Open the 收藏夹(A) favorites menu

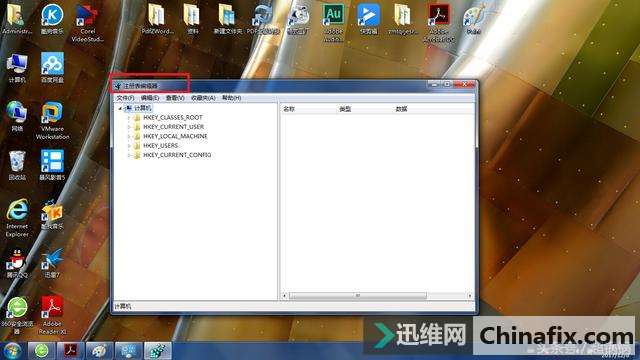pyautogui.click(x=203, y=98)
